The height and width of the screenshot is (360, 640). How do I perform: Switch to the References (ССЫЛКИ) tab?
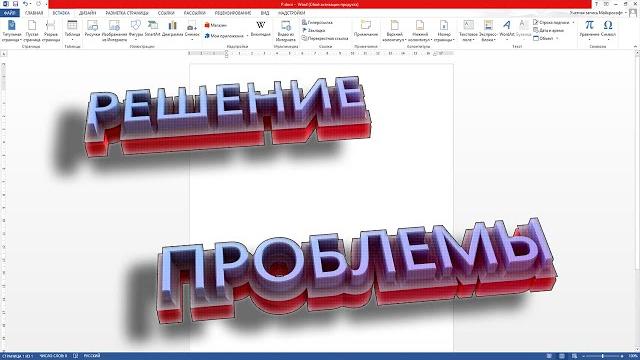(x=166, y=13)
